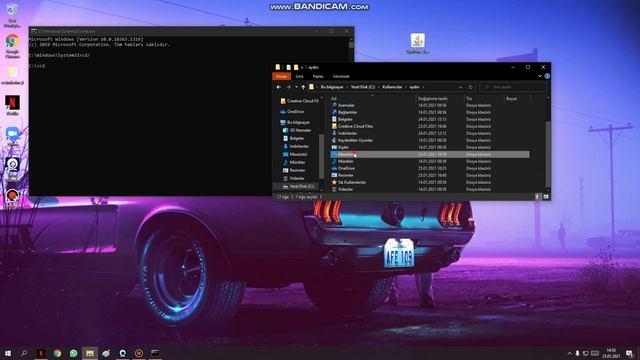Click Bu bilgisayar in address path

(332, 87)
